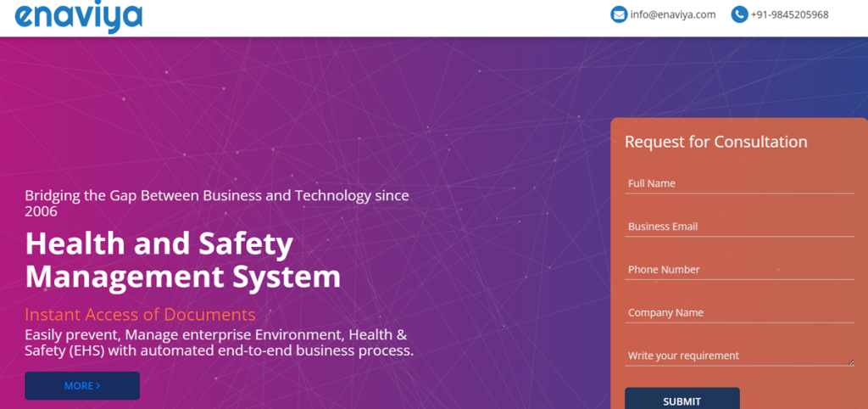This screenshot has height=409, width=868.
Task: Click the orange Instant Access of Documents text
Action: point(140,315)
